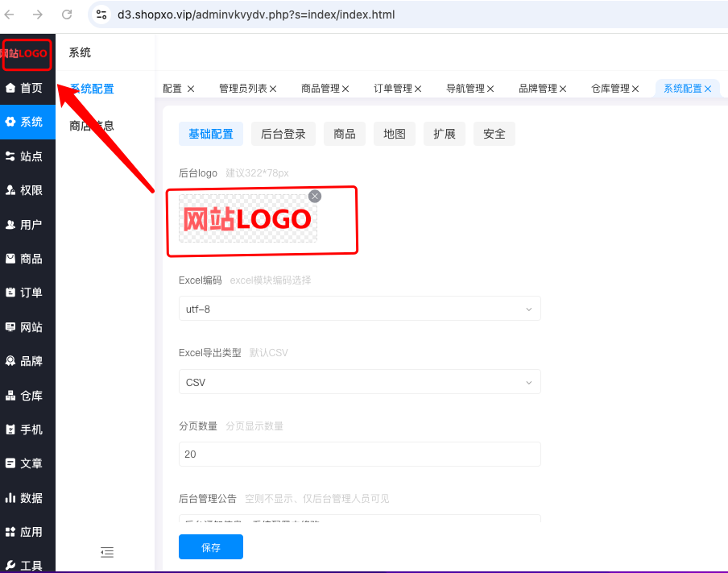728x573 pixels.
Task: Expand the Excel编码 utf-8 dropdown
Action: [x=360, y=309]
